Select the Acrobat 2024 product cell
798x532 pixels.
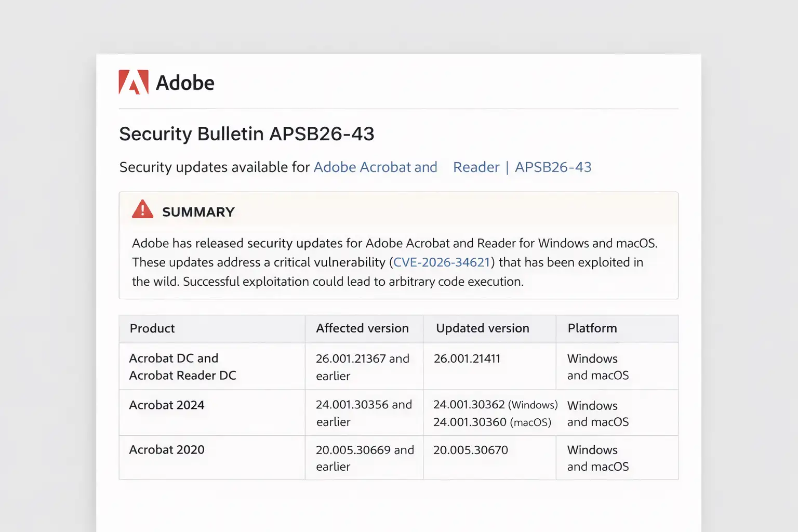click(x=166, y=405)
